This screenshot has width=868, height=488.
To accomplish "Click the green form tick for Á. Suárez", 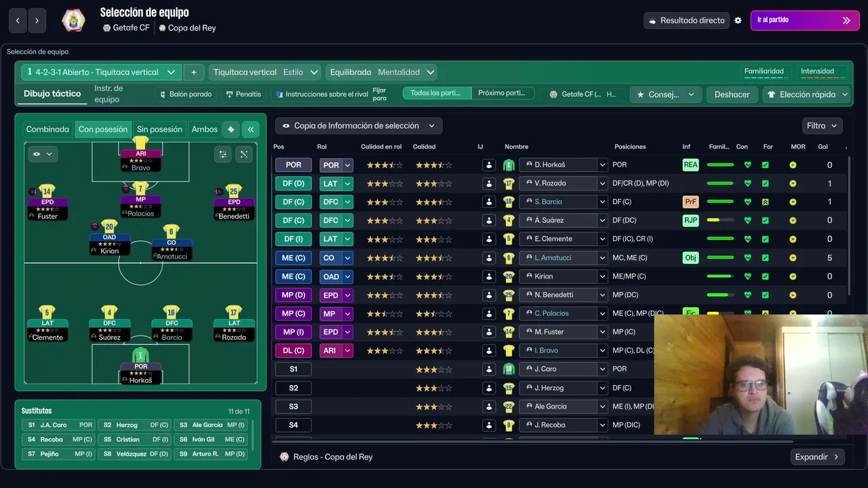I will click(x=766, y=220).
